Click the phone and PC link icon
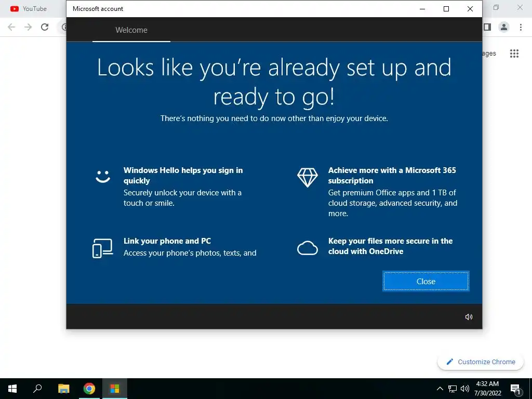 [x=102, y=248]
